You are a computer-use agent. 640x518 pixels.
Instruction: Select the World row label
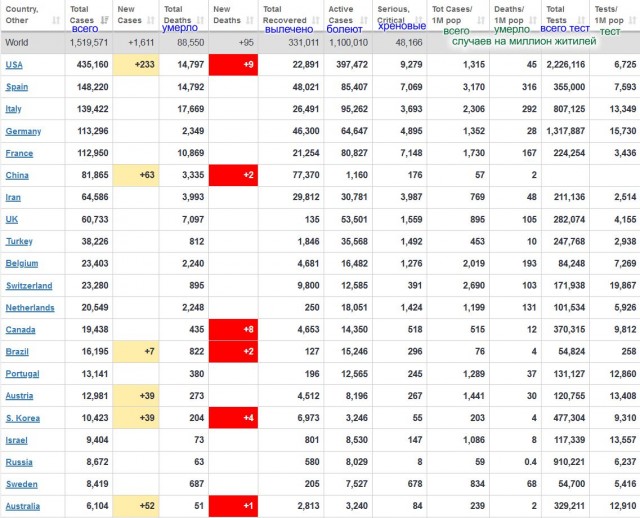coord(17,42)
